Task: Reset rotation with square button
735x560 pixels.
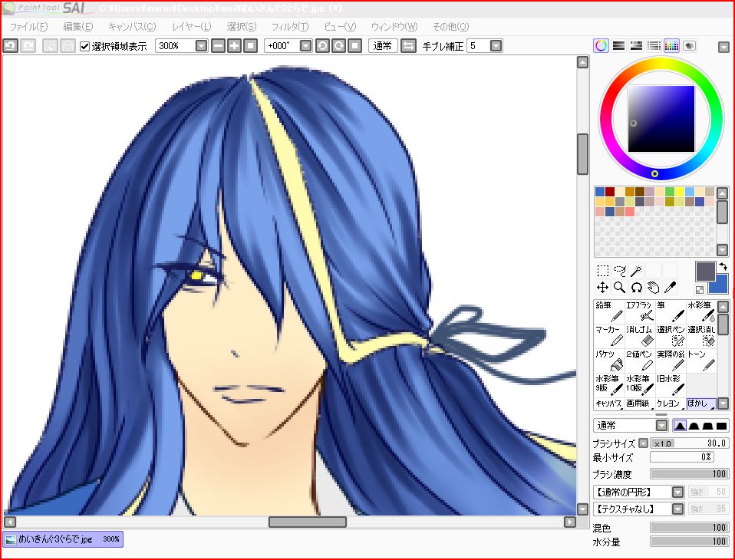Action: pos(355,46)
